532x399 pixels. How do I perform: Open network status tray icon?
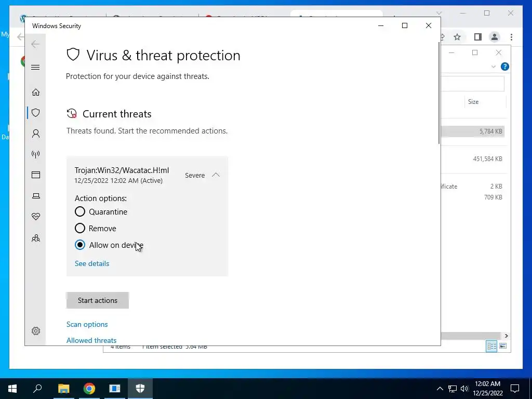click(453, 389)
